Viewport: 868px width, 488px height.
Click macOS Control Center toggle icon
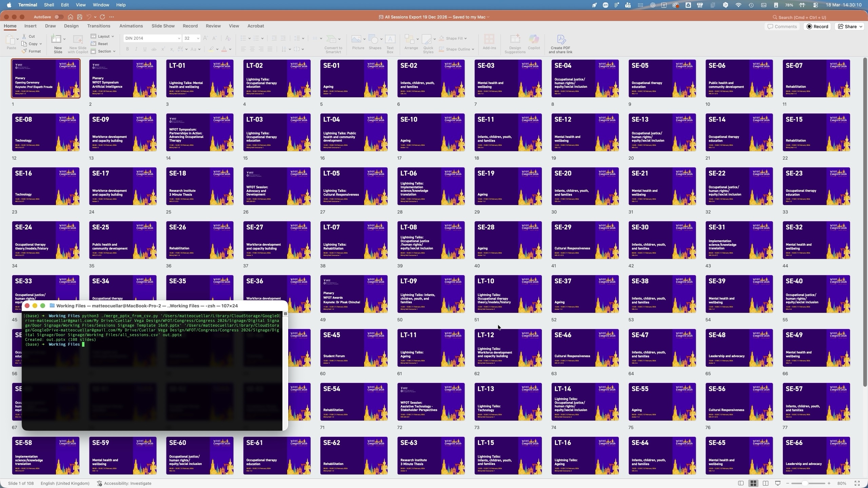point(815,5)
